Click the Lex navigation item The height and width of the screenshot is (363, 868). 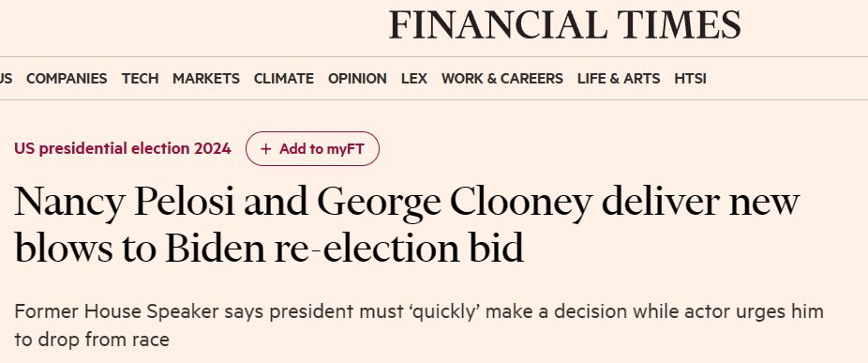coord(414,79)
